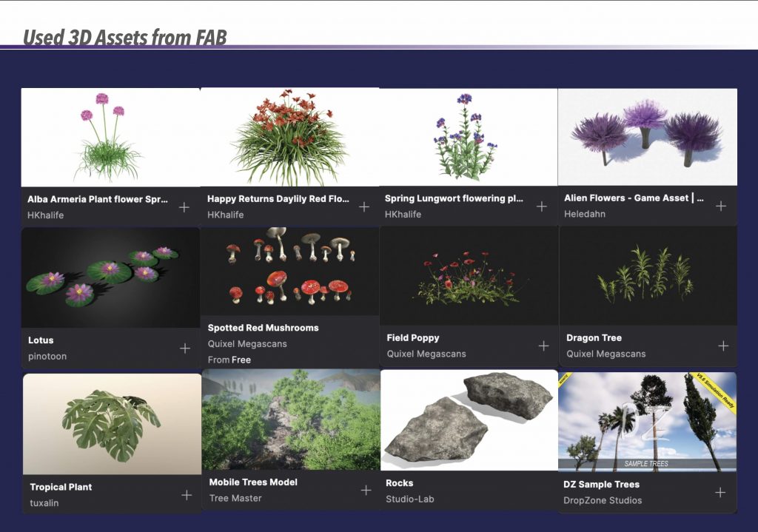The image size is (758, 532).
Task: Add Tropical Plant with the plus icon
Action: coord(187,495)
